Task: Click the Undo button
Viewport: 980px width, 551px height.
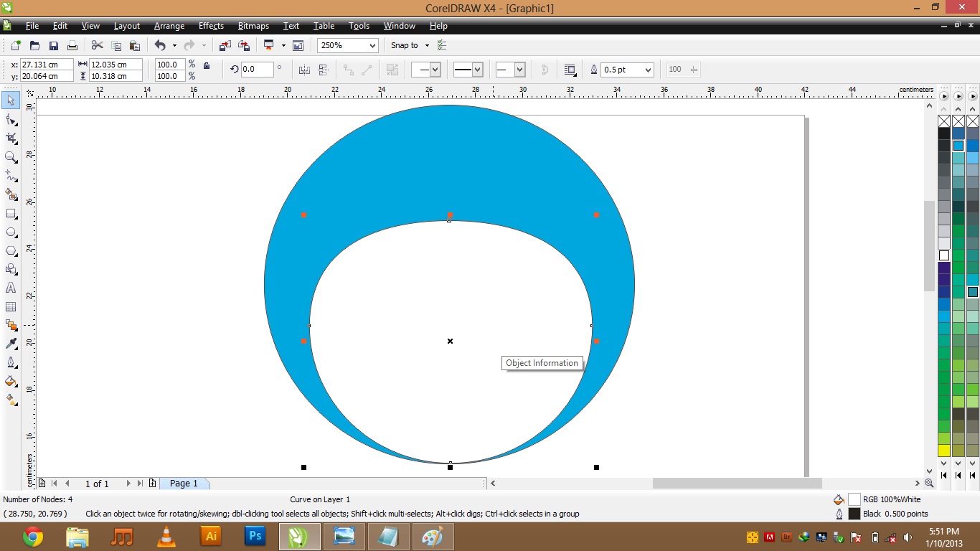Action: [161, 45]
